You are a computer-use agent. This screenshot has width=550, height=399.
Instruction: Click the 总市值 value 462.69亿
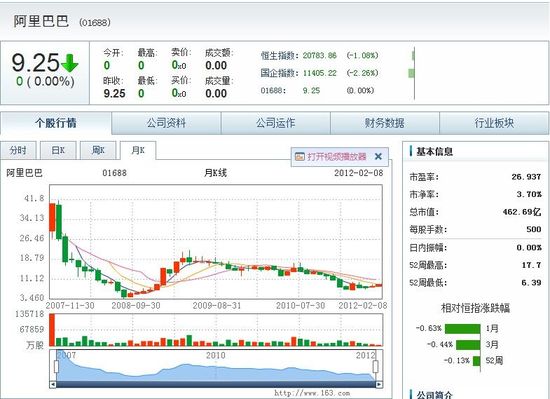(x=522, y=212)
